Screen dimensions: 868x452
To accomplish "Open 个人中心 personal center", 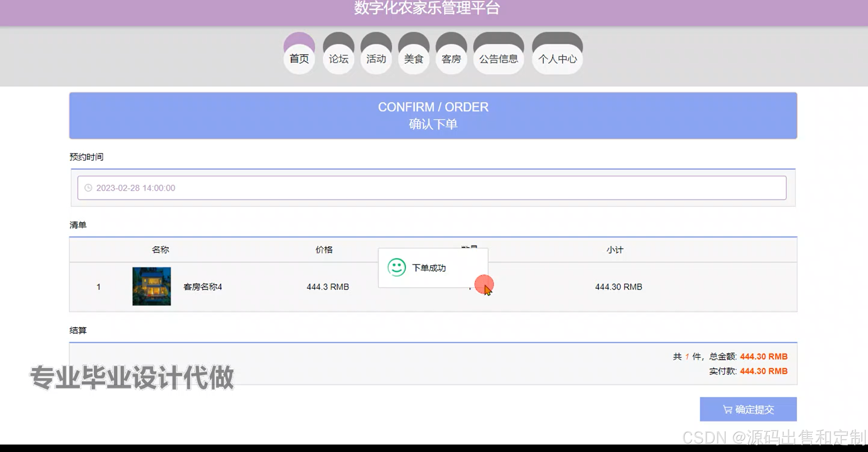I will [557, 59].
